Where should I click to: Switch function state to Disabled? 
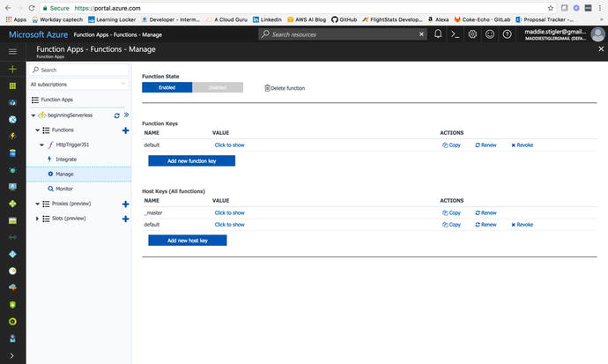217,88
